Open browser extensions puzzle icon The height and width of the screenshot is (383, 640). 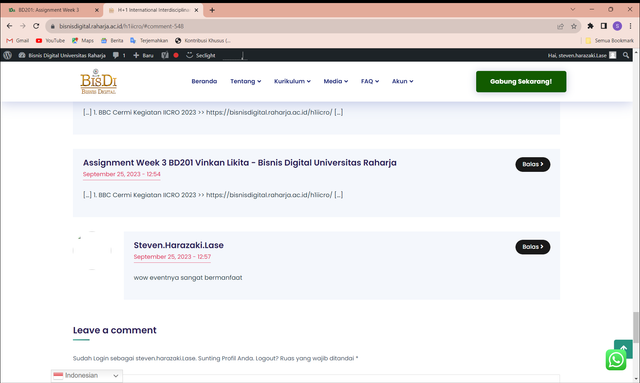click(x=590, y=26)
